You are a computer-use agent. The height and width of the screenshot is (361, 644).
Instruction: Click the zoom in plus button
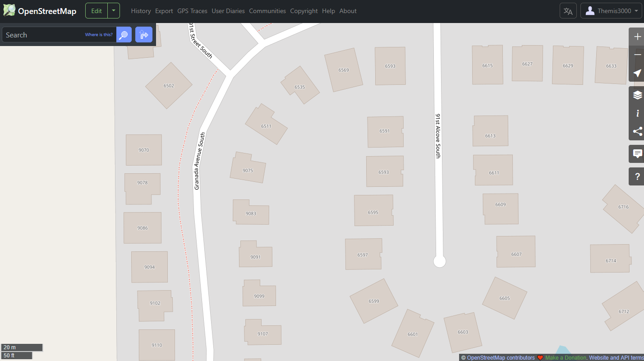click(637, 37)
